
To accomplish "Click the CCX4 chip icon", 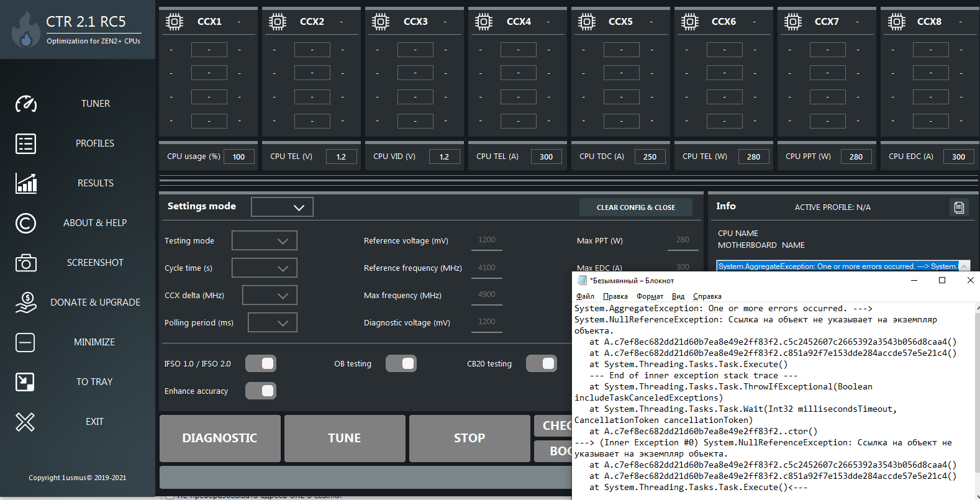I will point(484,22).
